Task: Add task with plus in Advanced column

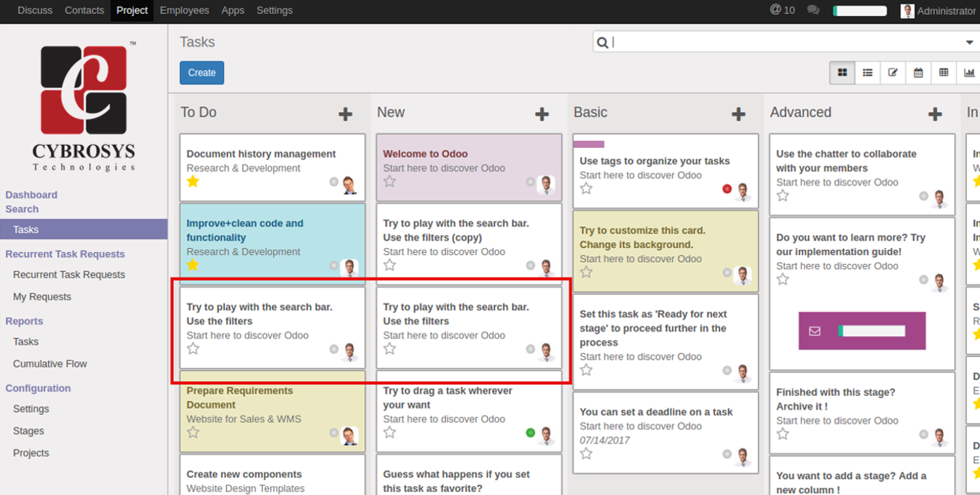Action: click(x=935, y=114)
